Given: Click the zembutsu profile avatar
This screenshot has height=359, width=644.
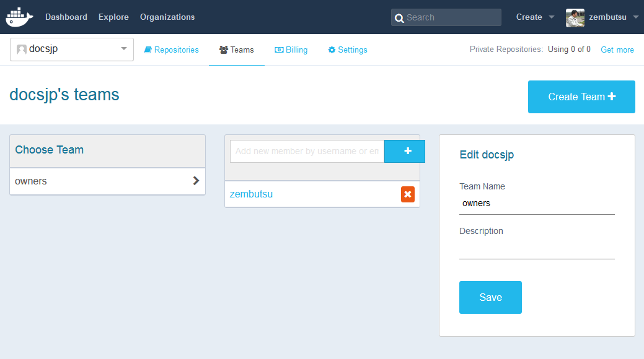Looking at the screenshot, I should tap(575, 18).
